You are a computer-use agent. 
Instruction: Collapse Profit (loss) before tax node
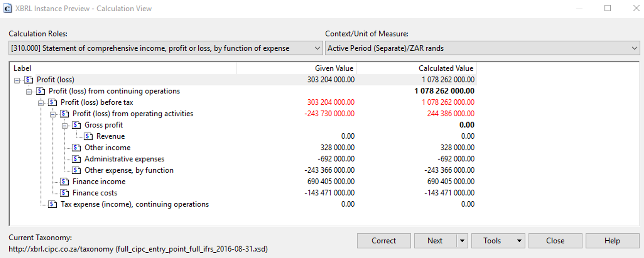41,103
